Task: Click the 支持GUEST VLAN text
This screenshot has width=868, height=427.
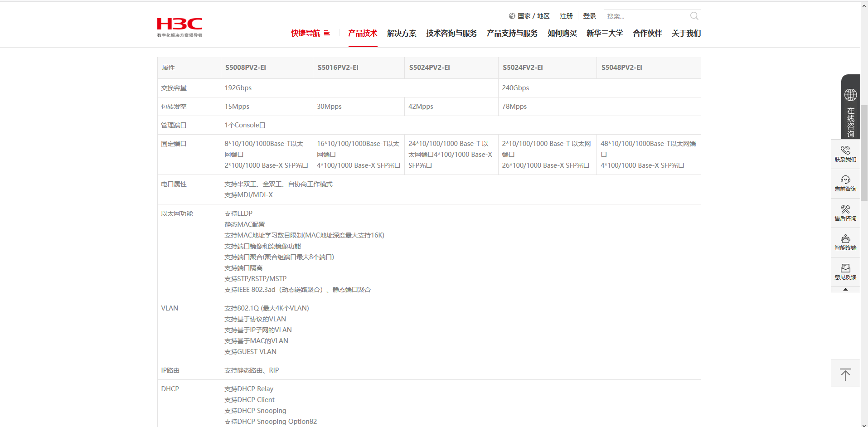Action: (250, 352)
